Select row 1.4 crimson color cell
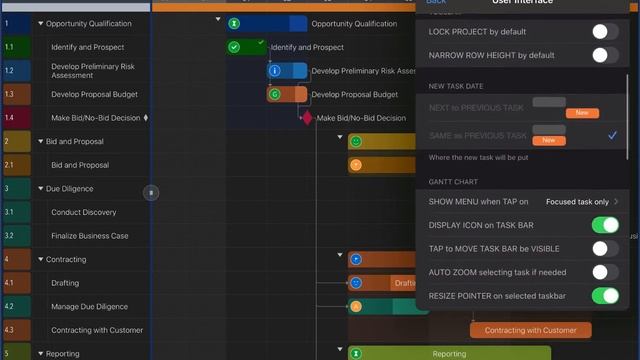Screen dimensions: 640x360 point(17,118)
